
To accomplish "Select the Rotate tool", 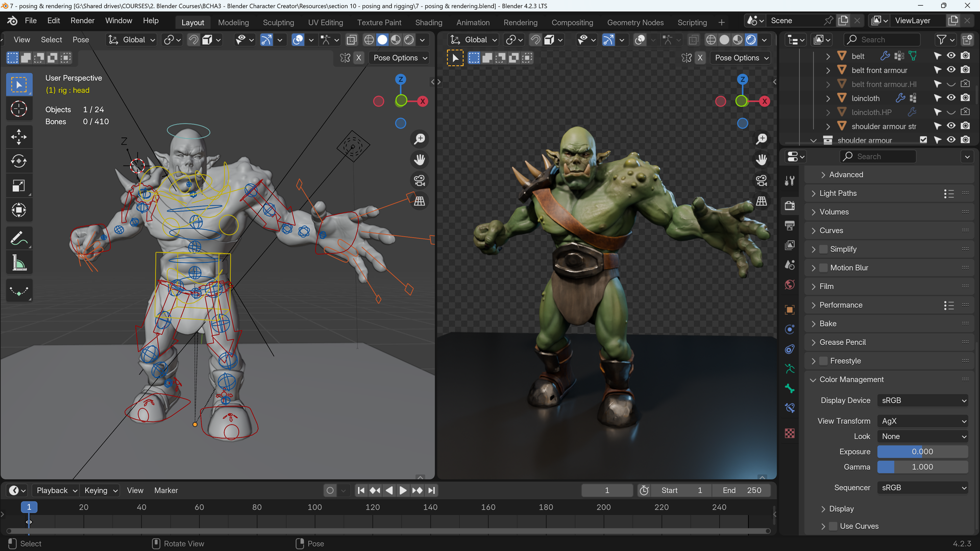I will [x=19, y=161].
